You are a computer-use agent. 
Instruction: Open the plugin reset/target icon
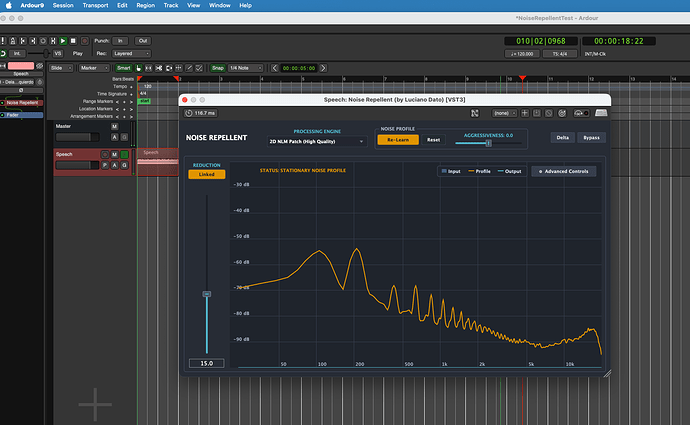(x=562, y=113)
